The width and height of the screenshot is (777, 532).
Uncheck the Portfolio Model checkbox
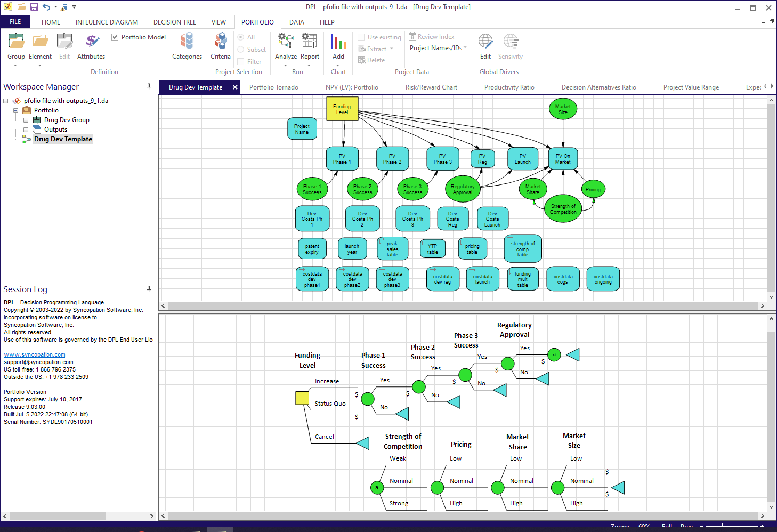115,37
